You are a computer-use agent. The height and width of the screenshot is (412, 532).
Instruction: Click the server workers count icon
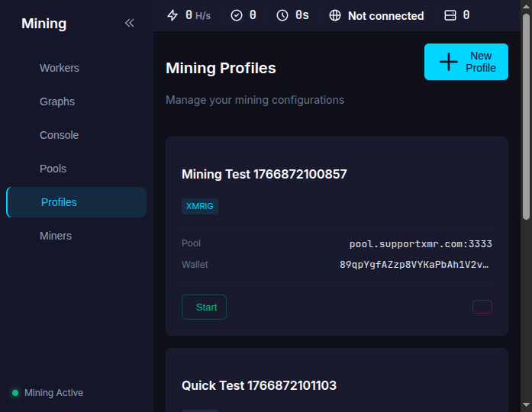pyautogui.click(x=450, y=15)
